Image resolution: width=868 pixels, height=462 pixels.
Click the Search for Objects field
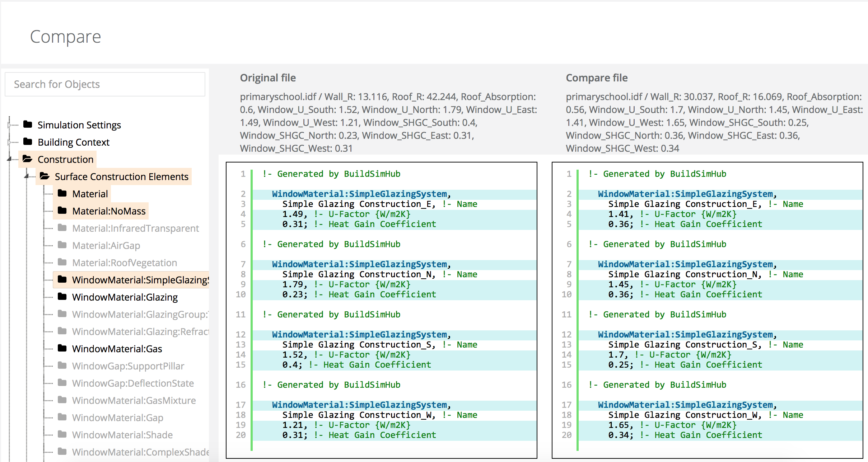[105, 84]
